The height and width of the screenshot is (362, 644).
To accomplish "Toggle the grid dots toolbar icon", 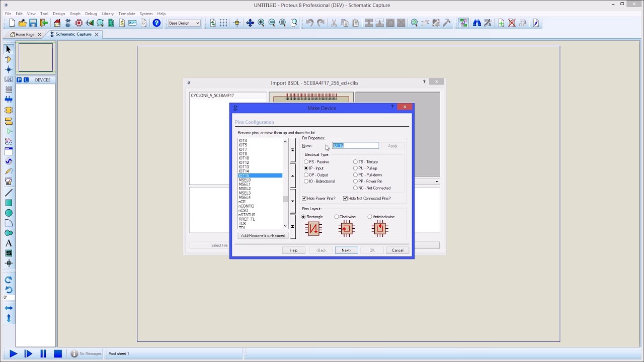I will pyautogui.click(x=223, y=23).
